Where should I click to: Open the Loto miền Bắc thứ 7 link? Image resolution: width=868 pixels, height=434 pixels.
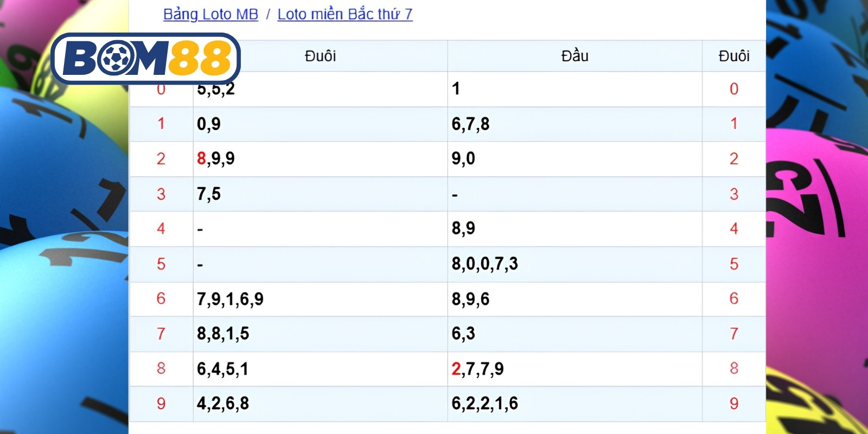[x=345, y=14]
